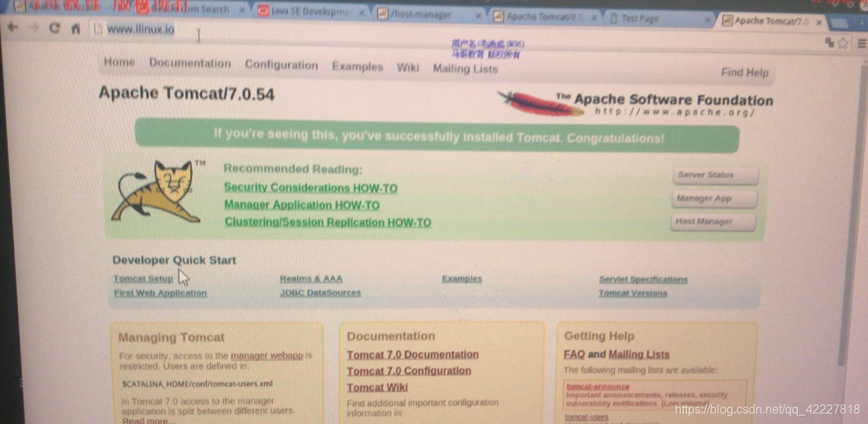Click the browser forward arrow
868x424 pixels.
pyautogui.click(x=33, y=27)
